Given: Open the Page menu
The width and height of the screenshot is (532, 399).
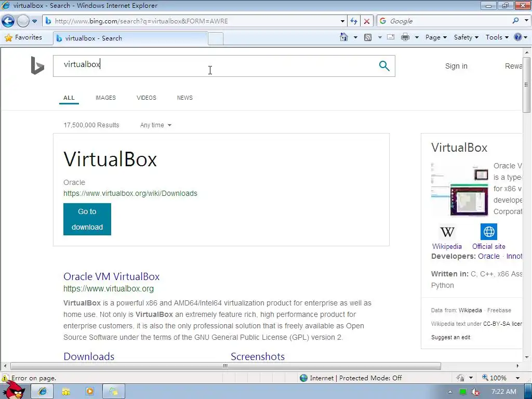Looking at the screenshot, I should (436, 37).
